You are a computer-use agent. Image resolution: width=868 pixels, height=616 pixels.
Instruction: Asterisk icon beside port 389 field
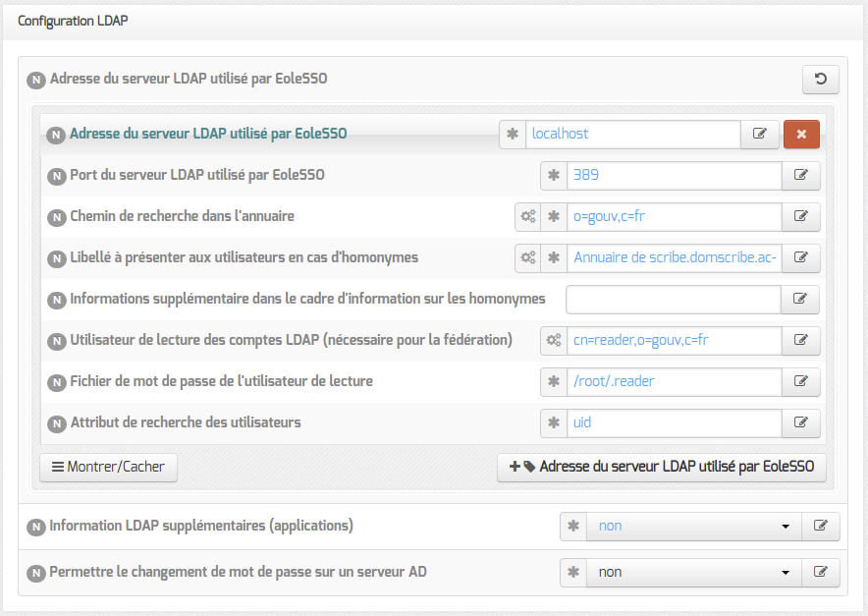tap(554, 176)
